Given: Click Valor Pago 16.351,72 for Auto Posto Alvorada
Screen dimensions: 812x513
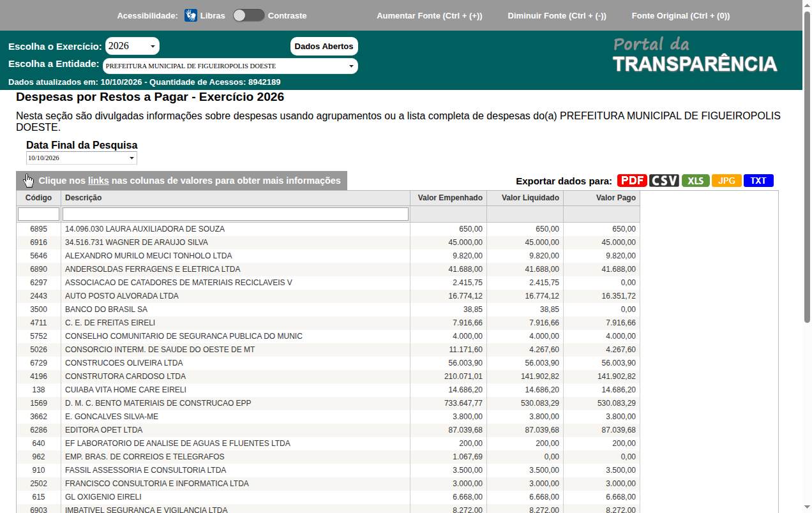Looking at the screenshot, I should [x=619, y=296].
